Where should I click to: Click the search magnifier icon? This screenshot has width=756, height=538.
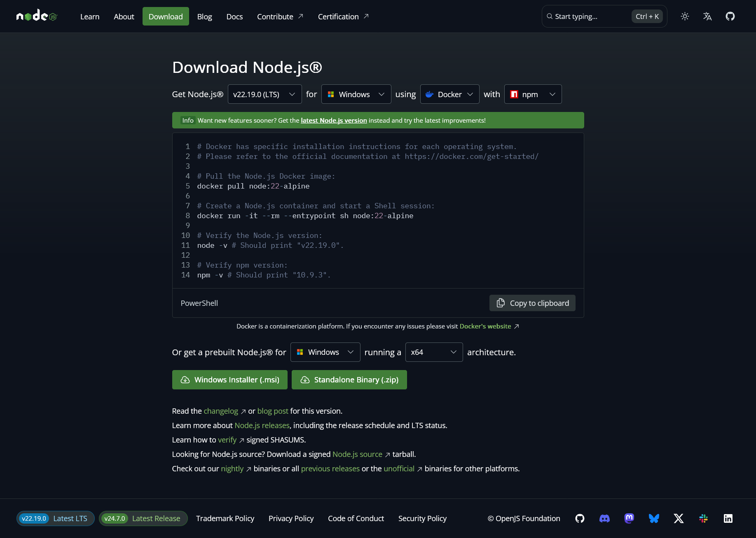point(550,16)
